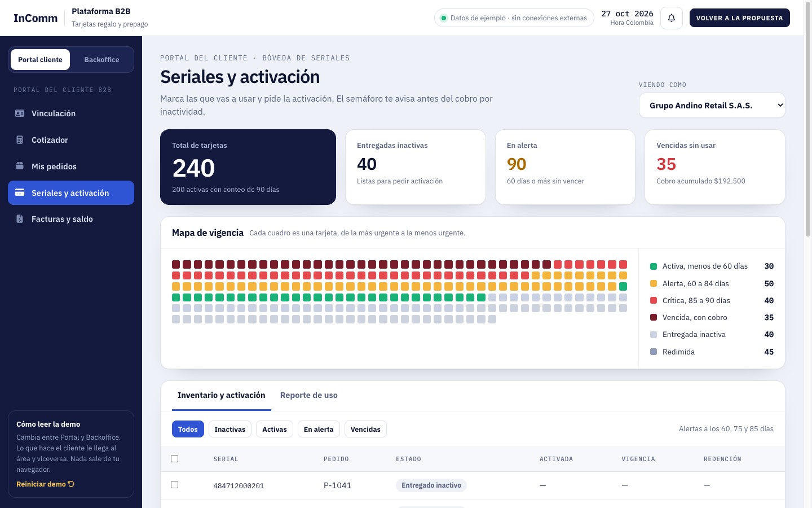Check the box for serial 484712000201
This screenshot has height=508, width=812.
click(174, 484)
